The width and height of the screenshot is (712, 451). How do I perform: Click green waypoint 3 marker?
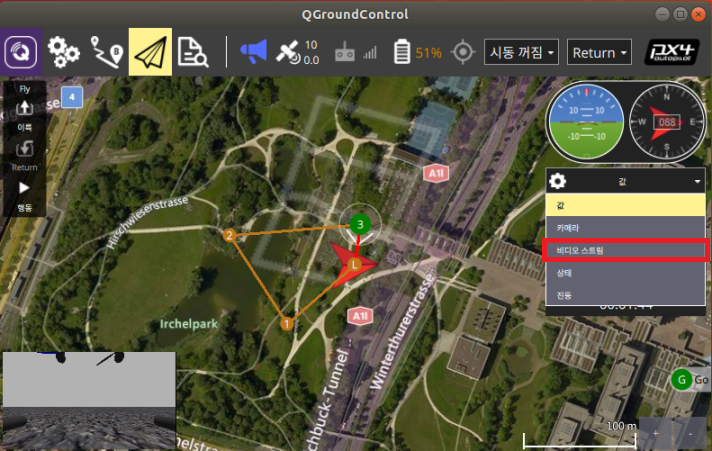(x=360, y=224)
